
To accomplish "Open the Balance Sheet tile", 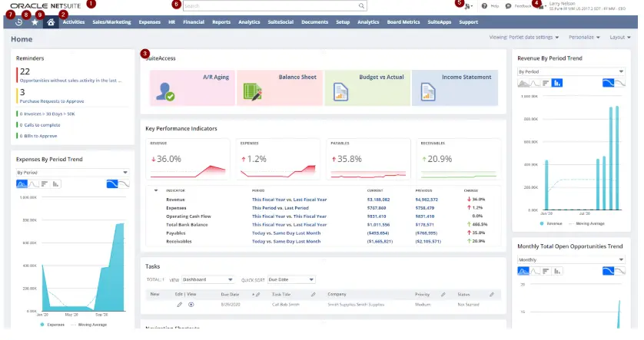I will (280, 87).
